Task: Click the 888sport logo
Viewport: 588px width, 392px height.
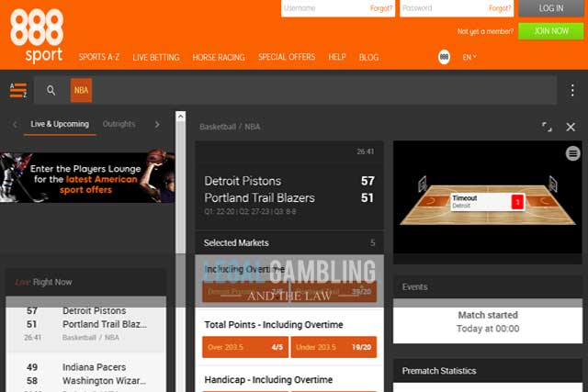Action: [x=37, y=36]
